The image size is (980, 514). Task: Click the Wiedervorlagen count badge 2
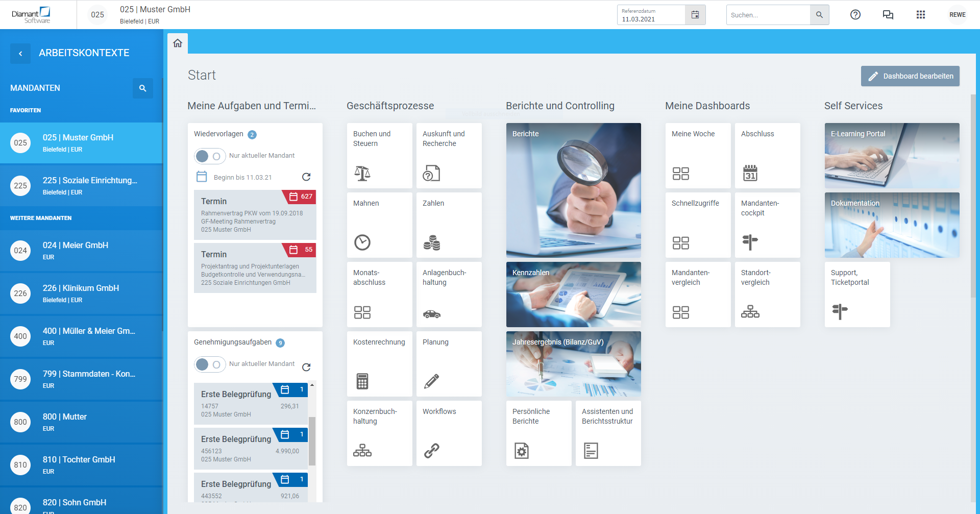(x=252, y=135)
